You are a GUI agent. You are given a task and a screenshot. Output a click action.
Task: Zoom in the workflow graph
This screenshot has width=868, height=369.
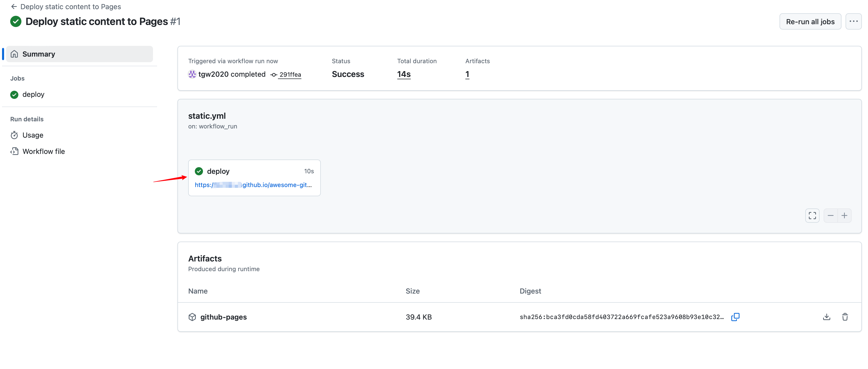(x=845, y=216)
